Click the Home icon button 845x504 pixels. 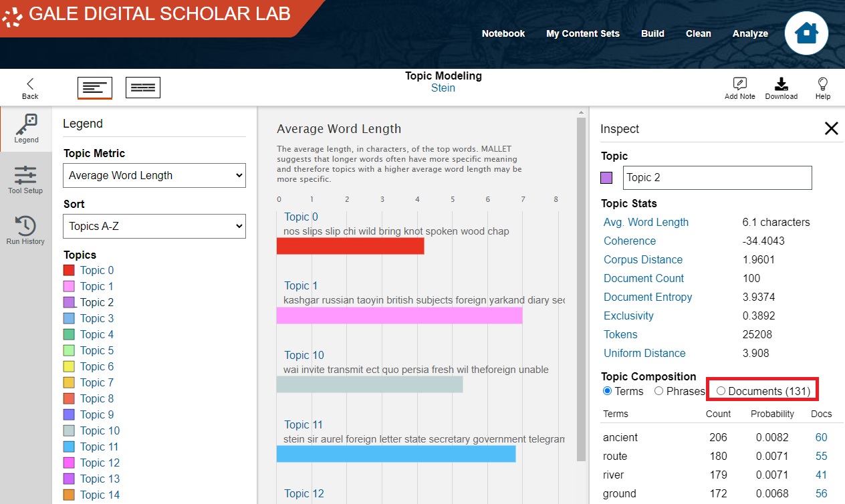806,33
